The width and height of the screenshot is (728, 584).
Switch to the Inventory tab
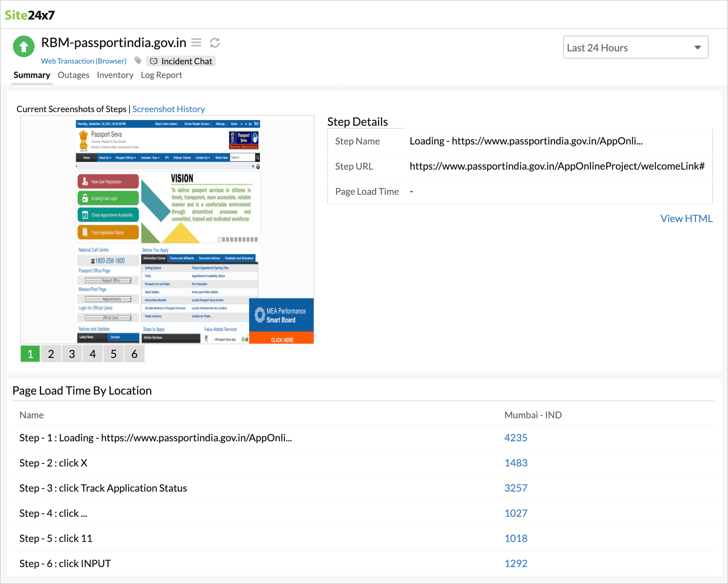pyautogui.click(x=115, y=75)
